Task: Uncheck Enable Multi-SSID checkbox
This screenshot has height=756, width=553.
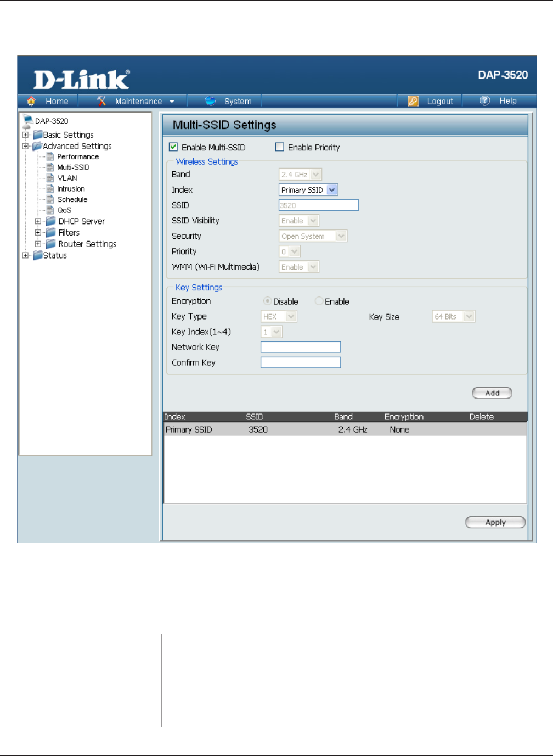Action: (x=173, y=147)
